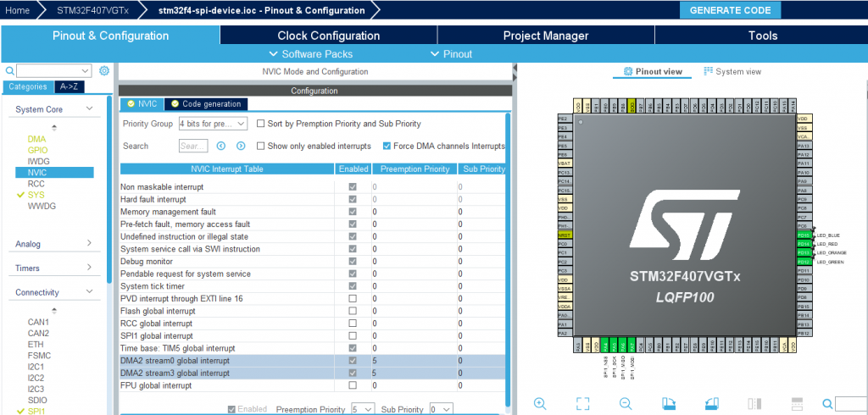Open the Code generation tab

(x=206, y=103)
